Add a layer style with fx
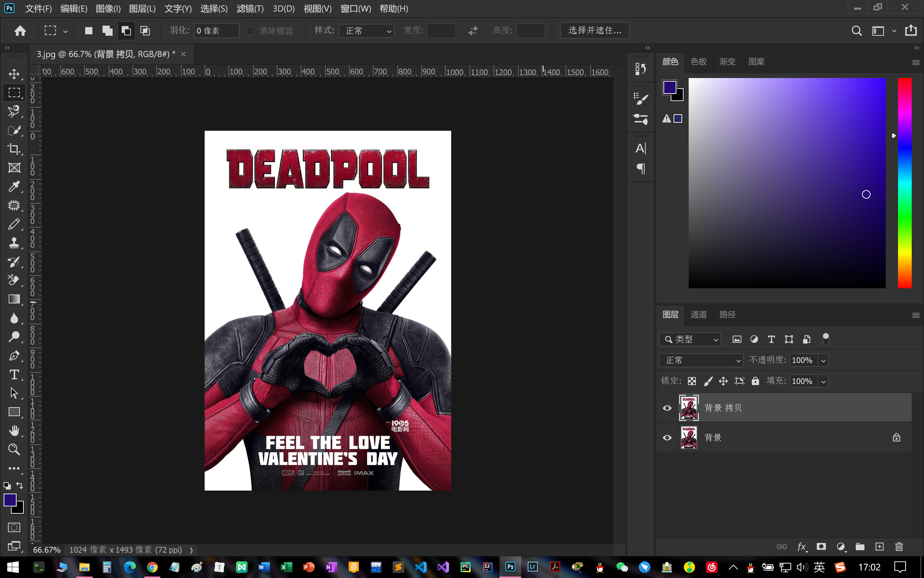Screen dimensions: 924x578 pos(802,547)
